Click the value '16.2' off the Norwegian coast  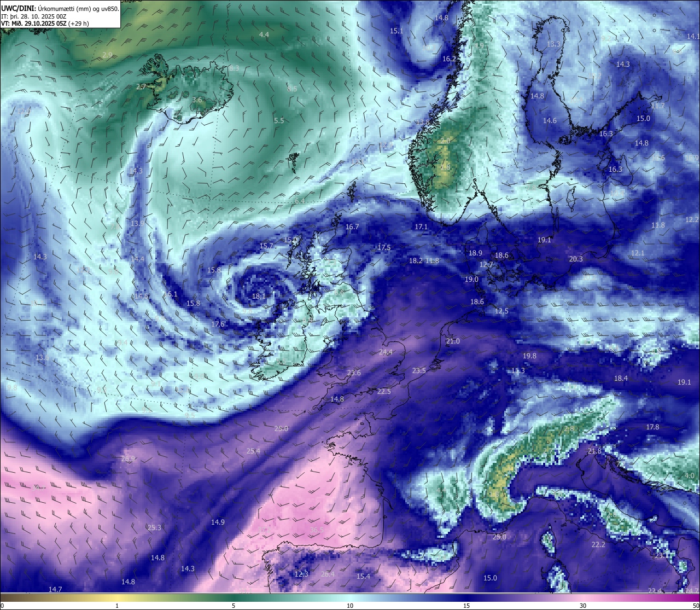click(449, 59)
